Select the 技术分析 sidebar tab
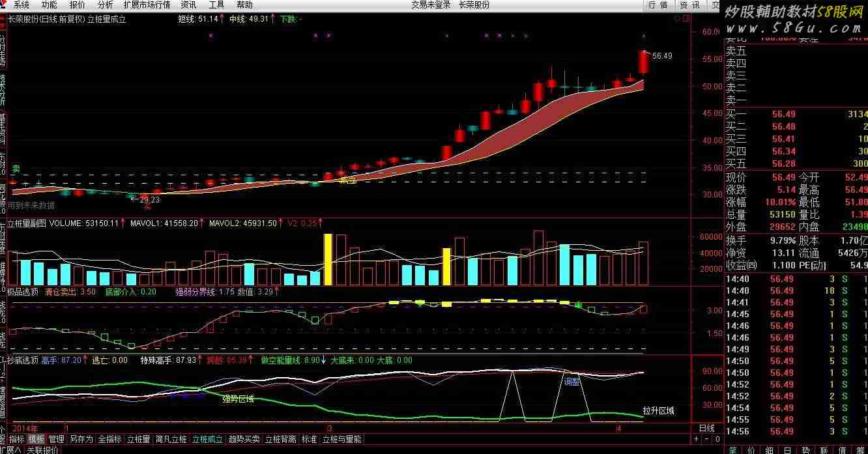This screenshot has width=868, height=454. coord(3,89)
